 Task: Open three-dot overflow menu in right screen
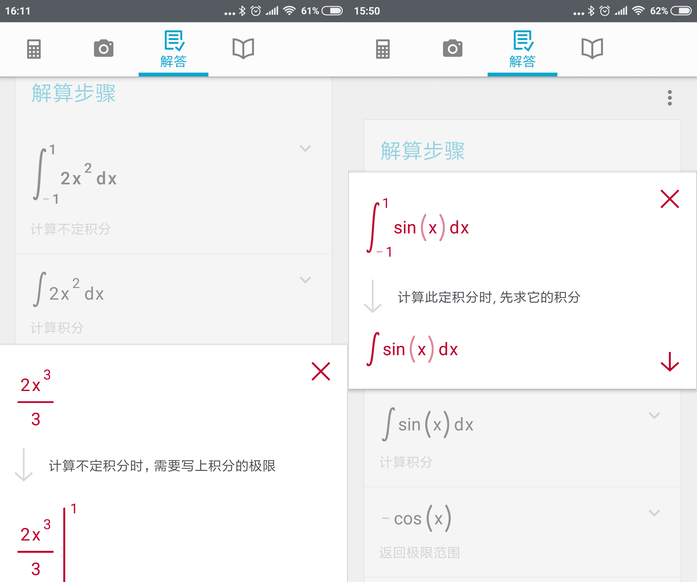[x=670, y=98]
